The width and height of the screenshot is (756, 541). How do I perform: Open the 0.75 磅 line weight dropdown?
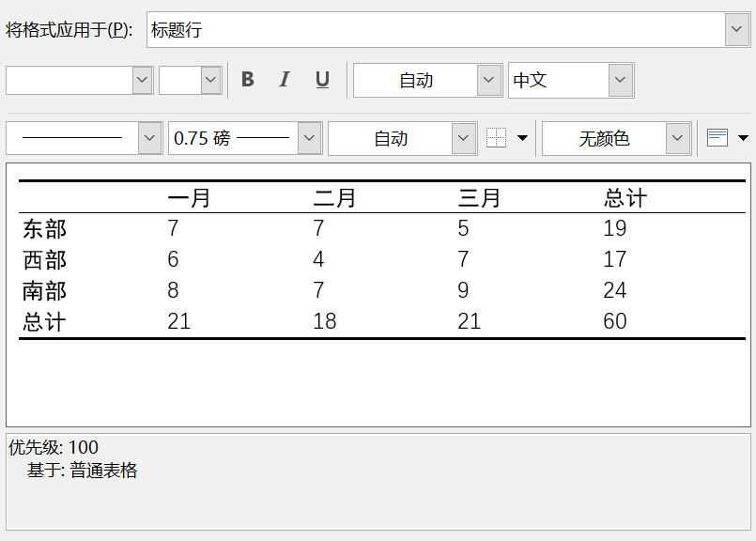(x=309, y=138)
